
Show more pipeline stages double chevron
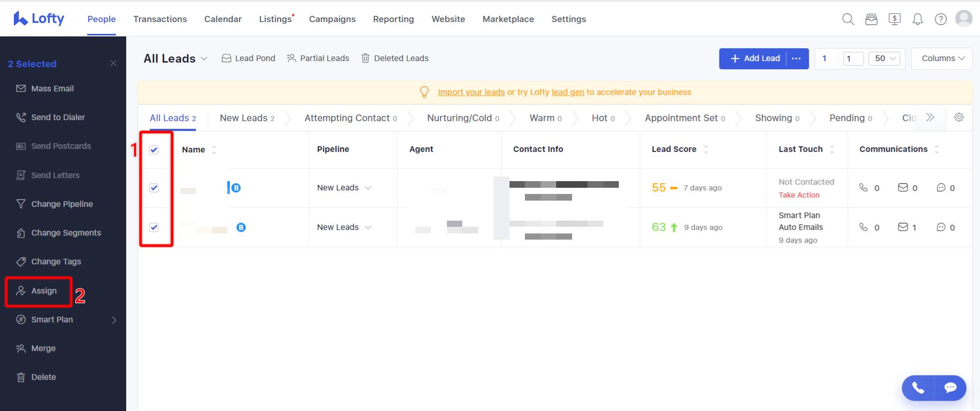(930, 118)
